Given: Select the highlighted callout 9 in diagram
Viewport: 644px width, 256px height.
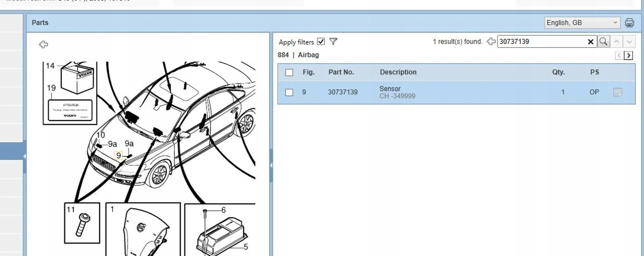Looking at the screenshot, I should click(118, 155).
